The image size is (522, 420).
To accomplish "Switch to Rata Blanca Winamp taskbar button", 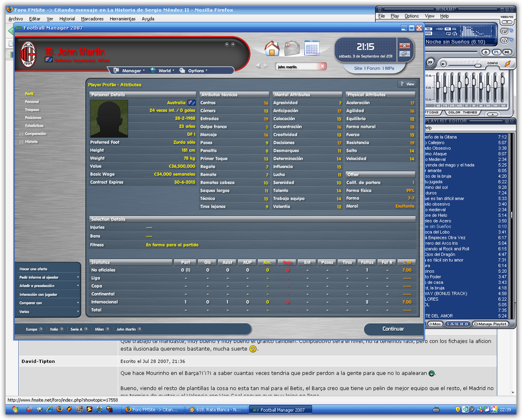I will pyautogui.click(x=215, y=409).
